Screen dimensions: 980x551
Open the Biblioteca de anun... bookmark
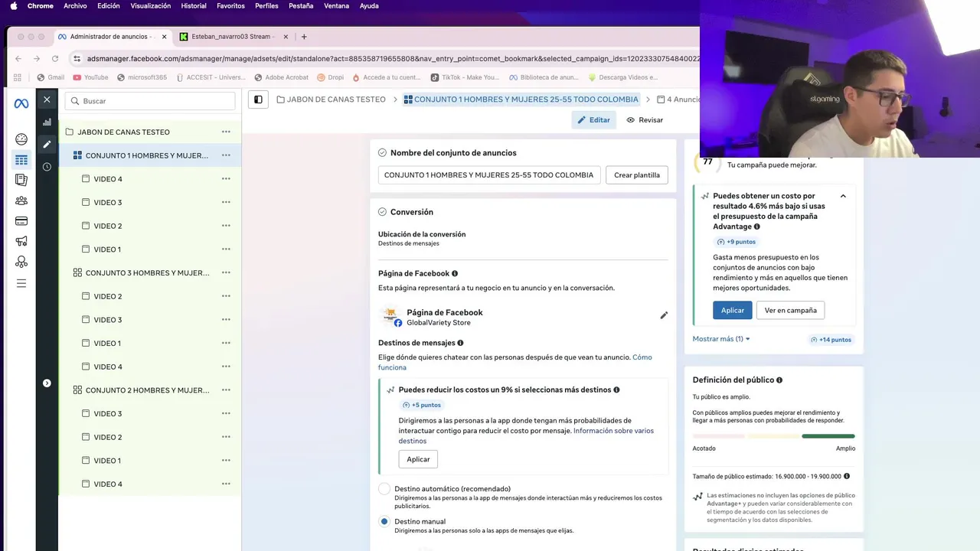pos(543,77)
